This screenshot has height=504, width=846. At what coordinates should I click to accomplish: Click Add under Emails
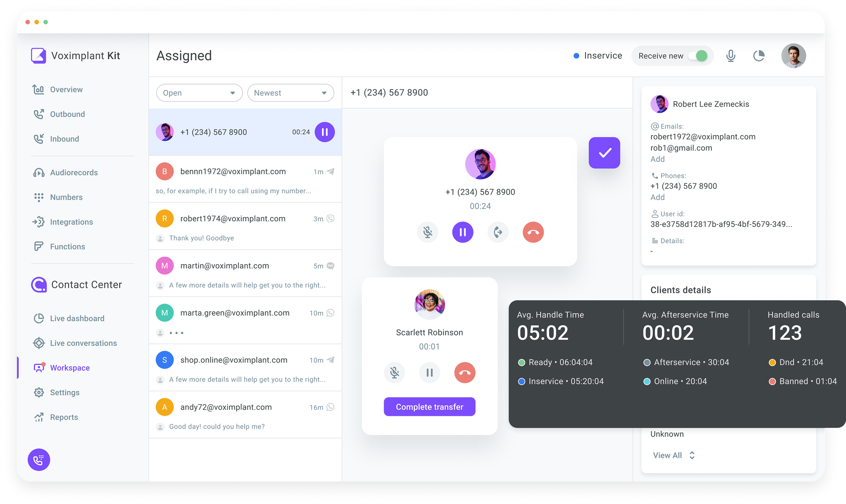(x=657, y=159)
